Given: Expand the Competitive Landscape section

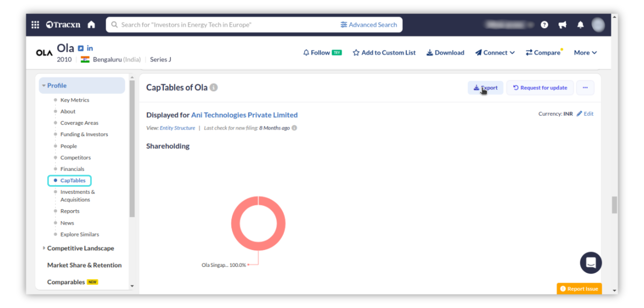Looking at the screenshot, I should click(x=80, y=248).
